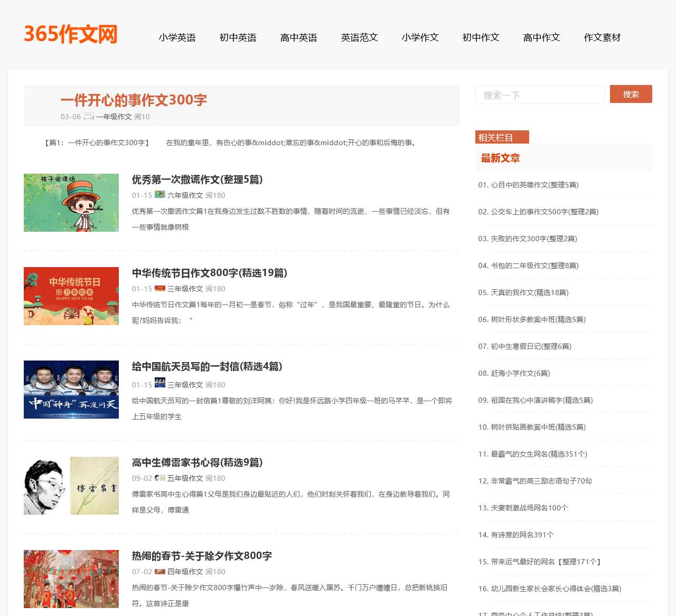Open the 三年级作文 link under 中华传统节日作文800字
This screenshot has width=676, height=616.
click(x=185, y=289)
